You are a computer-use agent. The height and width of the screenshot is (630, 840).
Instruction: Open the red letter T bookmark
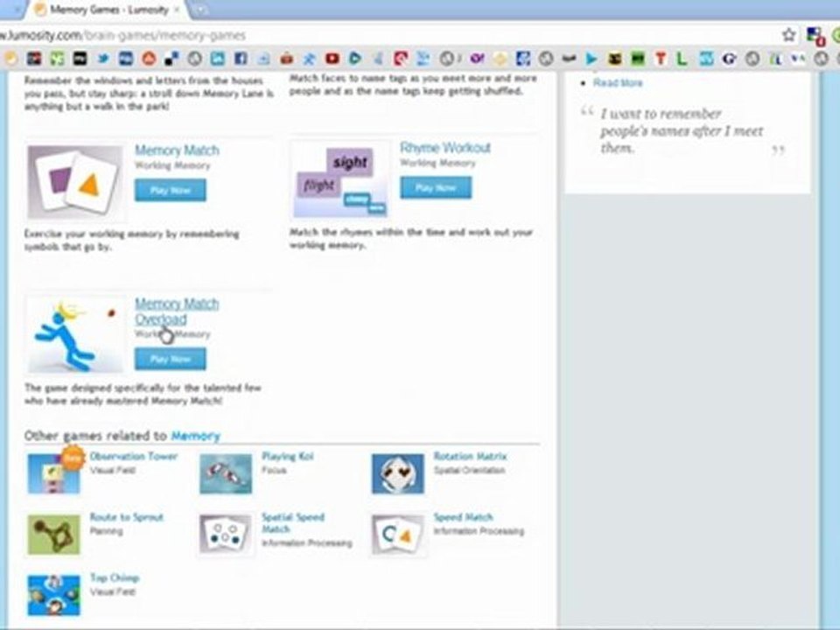tap(661, 59)
